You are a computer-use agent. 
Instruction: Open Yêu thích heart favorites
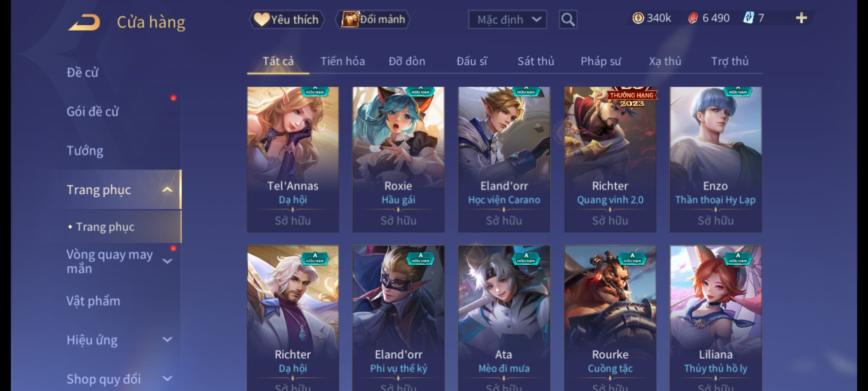coord(286,20)
